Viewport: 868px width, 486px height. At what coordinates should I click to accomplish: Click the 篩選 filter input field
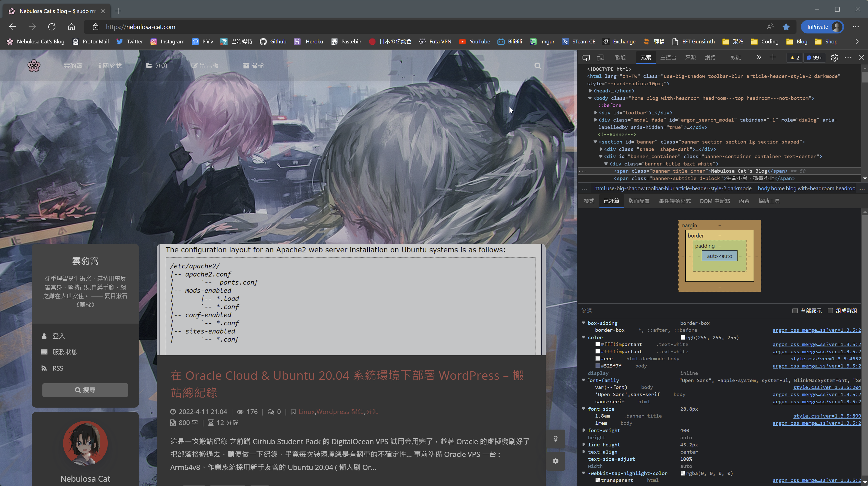point(684,311)
